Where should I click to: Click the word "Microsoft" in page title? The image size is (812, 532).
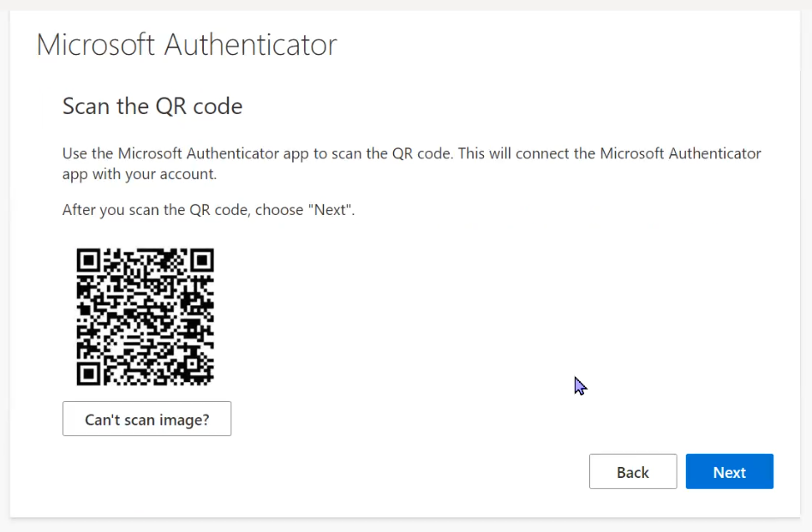[95, 45]
